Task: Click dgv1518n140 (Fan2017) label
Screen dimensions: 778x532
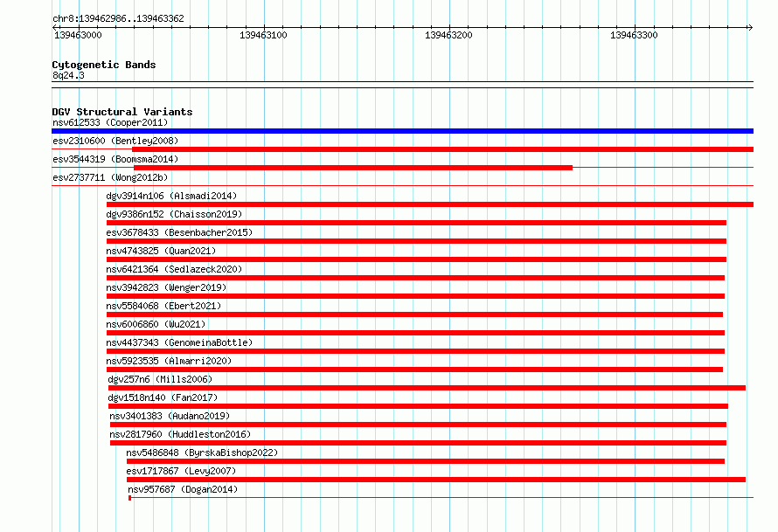Action: [x=163, y=397]
